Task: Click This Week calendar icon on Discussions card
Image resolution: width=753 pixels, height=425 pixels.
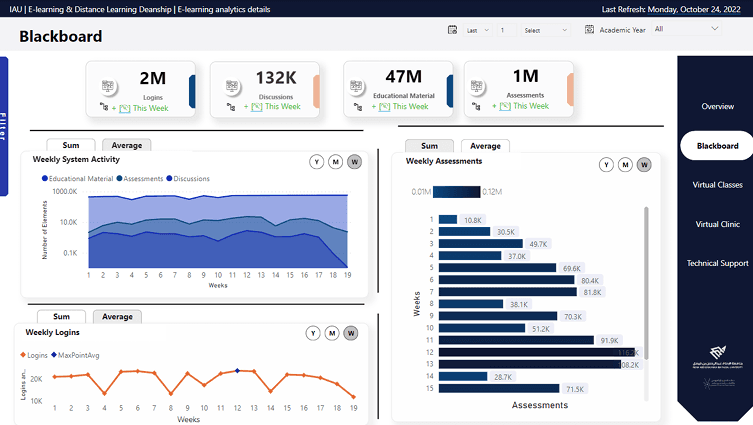Action: point(257,107)
